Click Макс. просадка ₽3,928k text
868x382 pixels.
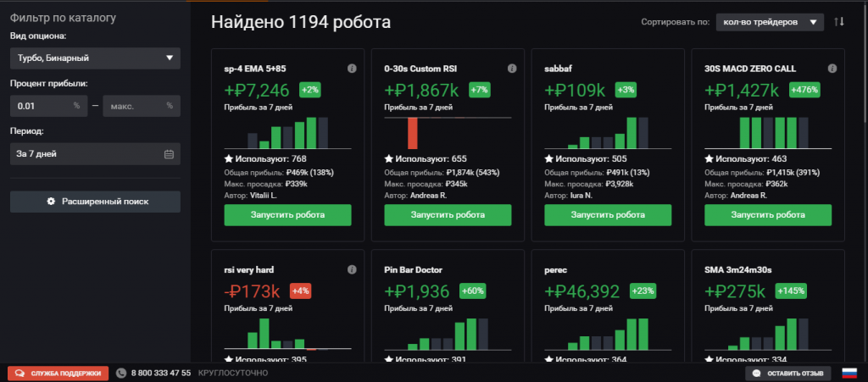(589, 184)
